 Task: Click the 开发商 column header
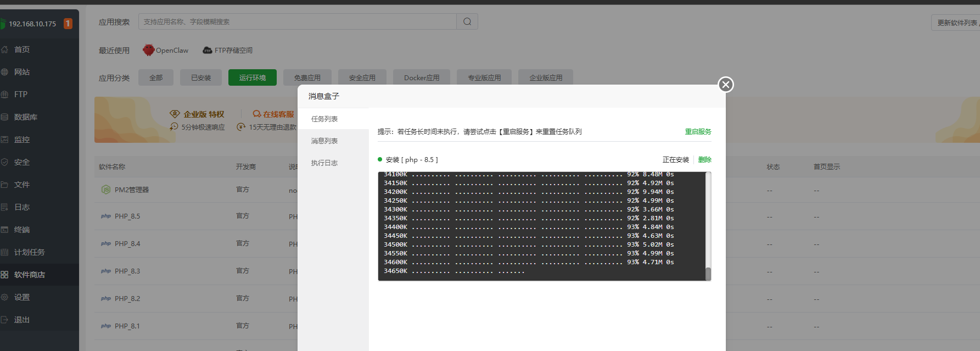click(x=246, y=166)
